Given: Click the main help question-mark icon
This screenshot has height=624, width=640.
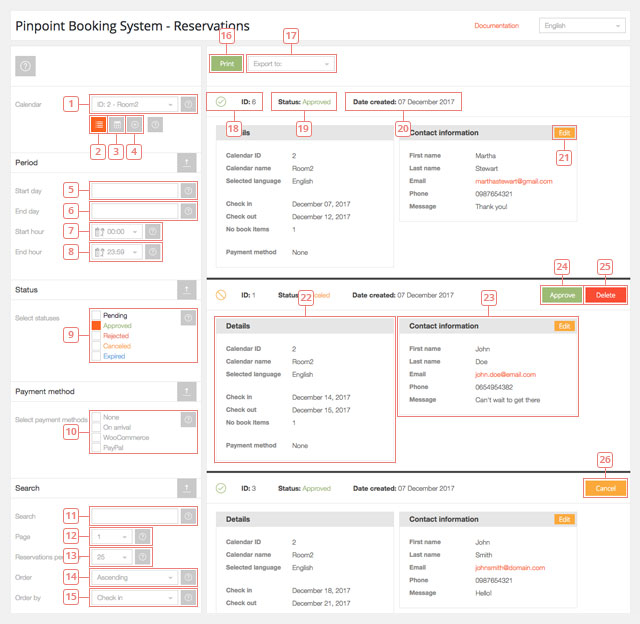Looking at the screenshot, I should click(25, 66).
